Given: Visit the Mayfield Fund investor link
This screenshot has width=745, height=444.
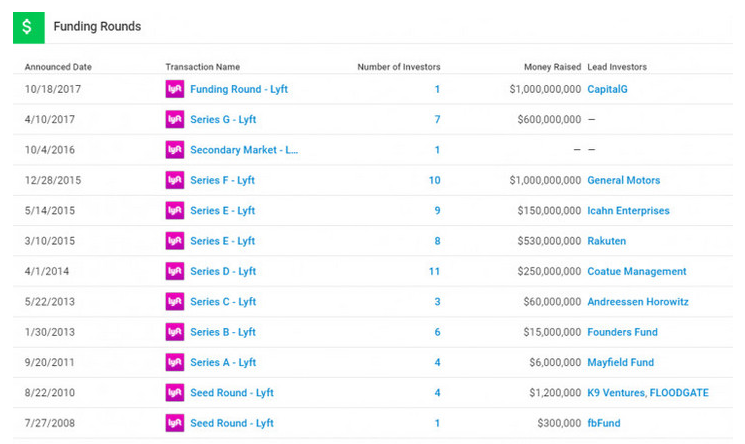Looking at the screenshot, I should point(621,362).
